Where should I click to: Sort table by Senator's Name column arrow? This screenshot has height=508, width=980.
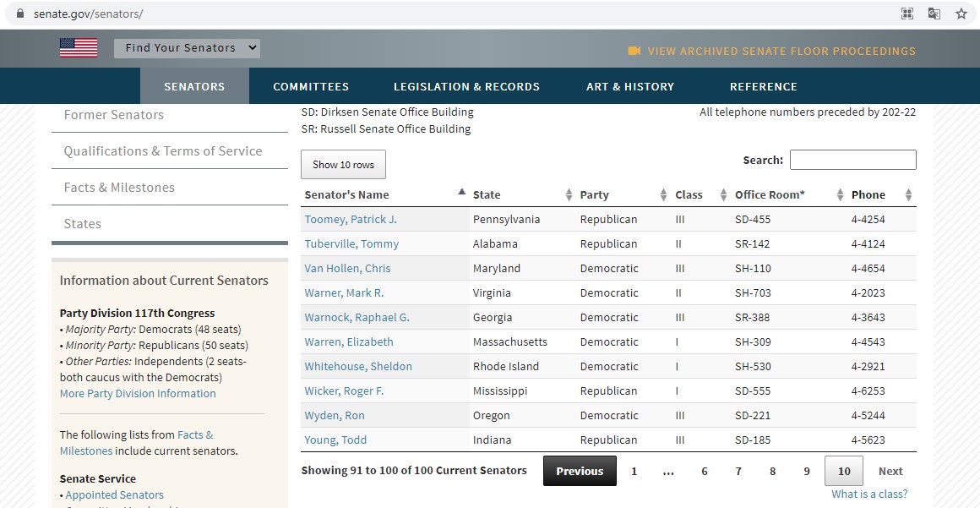point(461,194)
